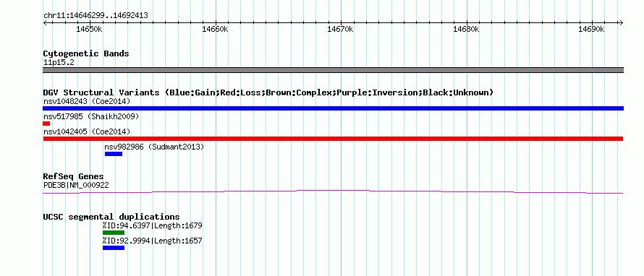This screenshot has width=644, height=276.
Task: Click the ruler's right arrow end
Action: 622,22
